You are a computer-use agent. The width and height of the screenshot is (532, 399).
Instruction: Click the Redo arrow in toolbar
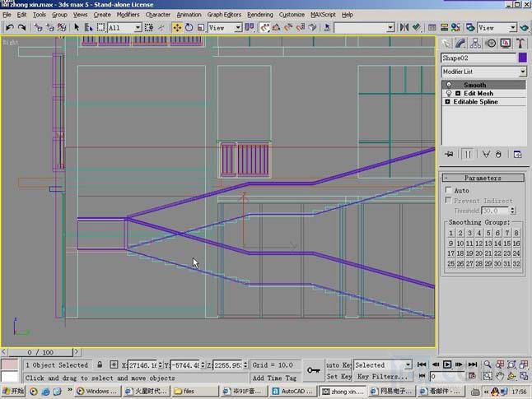point(21,27)
